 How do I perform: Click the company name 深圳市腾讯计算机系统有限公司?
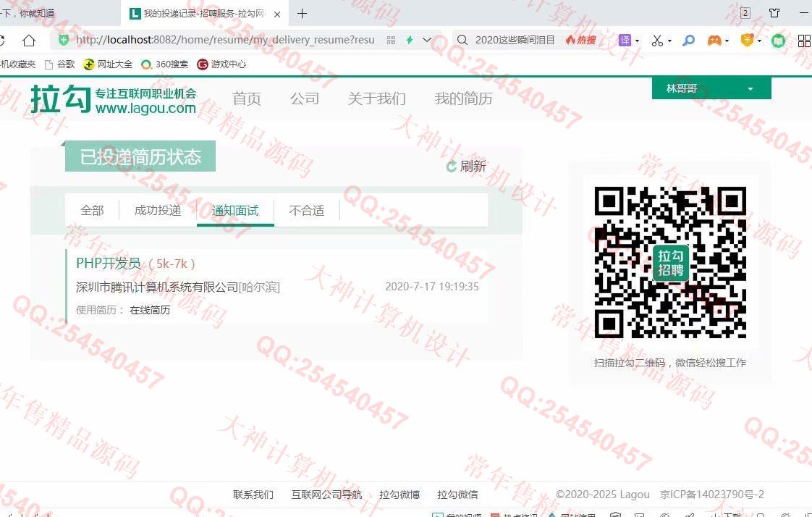157,287
